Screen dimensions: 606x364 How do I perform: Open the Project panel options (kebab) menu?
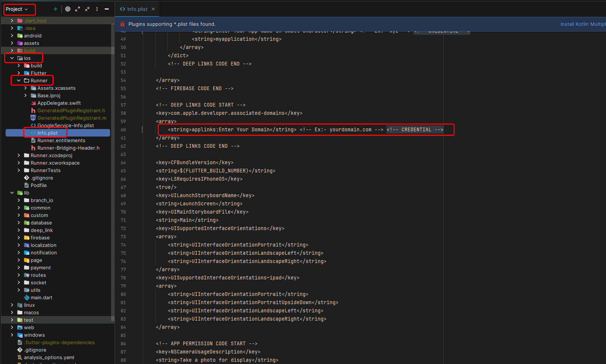tap(97, 9)
